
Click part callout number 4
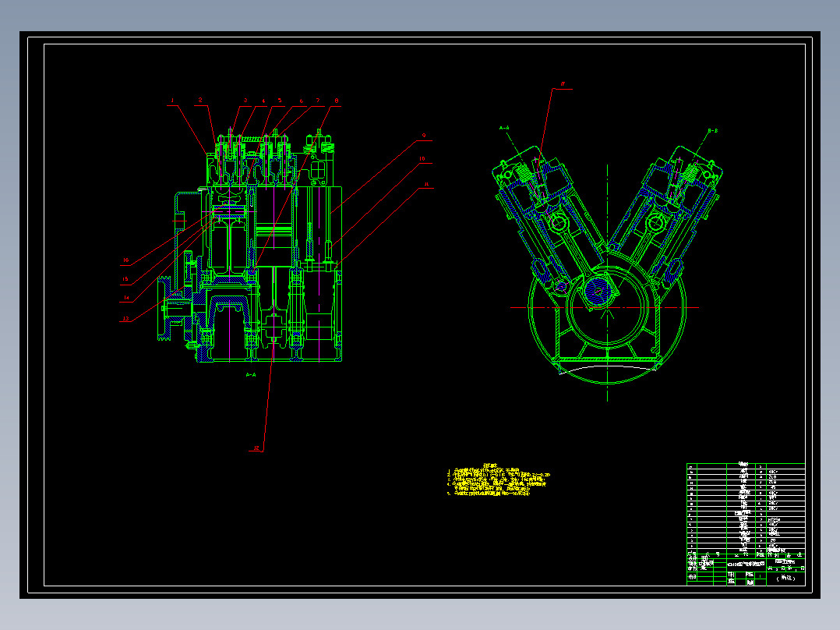coord(263,101)
